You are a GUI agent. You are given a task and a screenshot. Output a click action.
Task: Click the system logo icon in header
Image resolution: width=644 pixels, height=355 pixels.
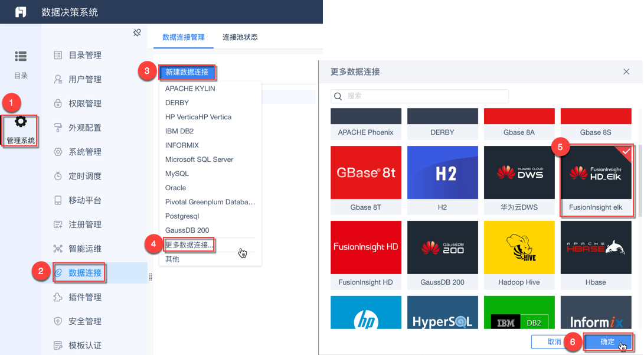21,12
